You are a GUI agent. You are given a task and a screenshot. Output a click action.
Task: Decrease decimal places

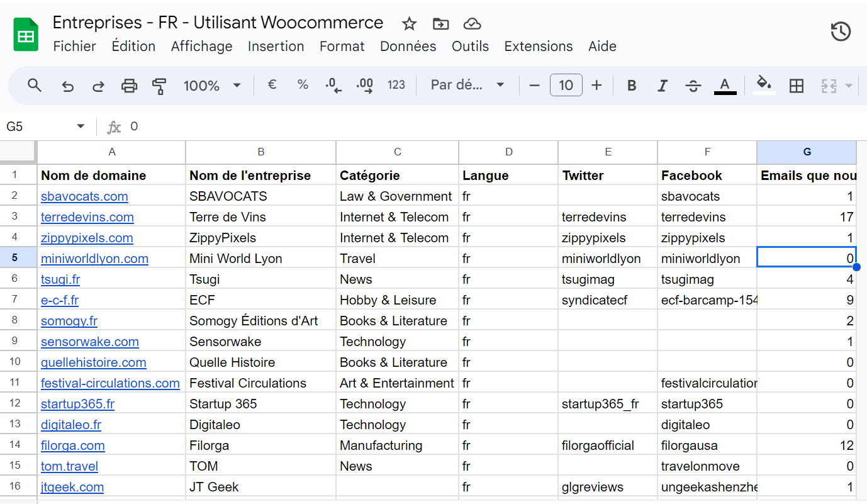pos(333,86)
